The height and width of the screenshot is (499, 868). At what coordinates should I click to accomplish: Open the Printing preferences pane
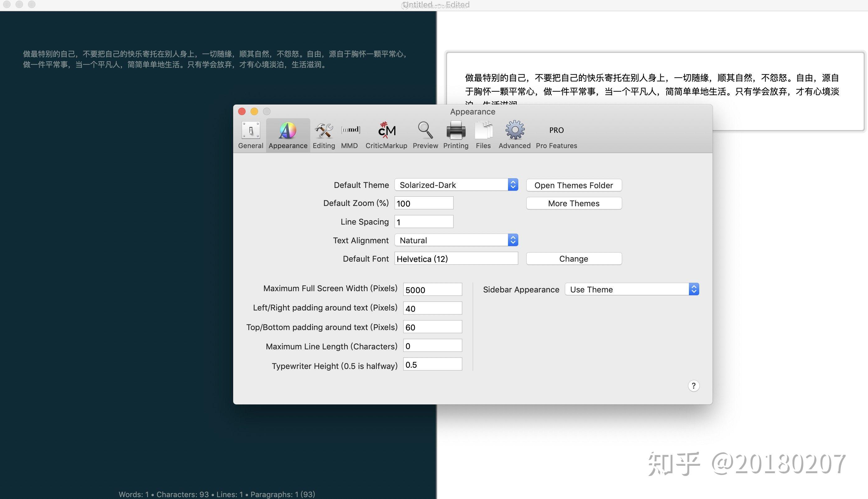[455, 135]
